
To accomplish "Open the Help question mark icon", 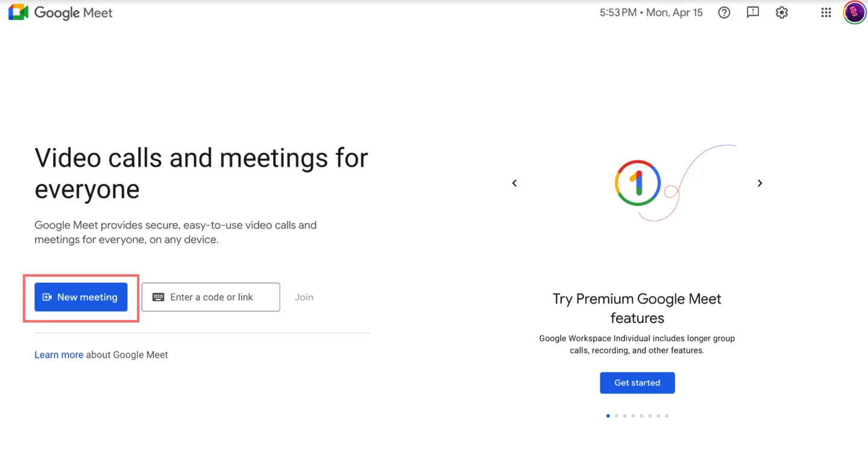I will [x=724, y=13].
